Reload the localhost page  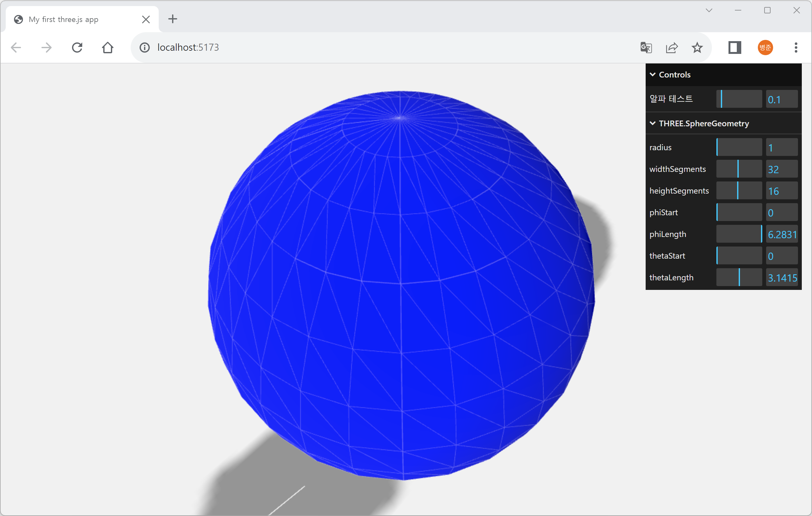(77, 48)
